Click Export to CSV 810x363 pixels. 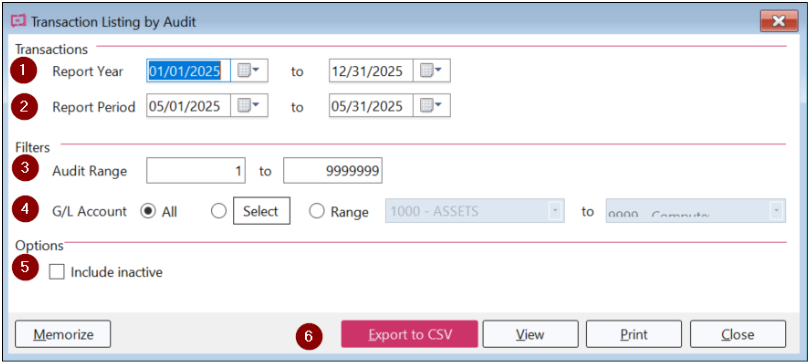(x=409, y=334)
